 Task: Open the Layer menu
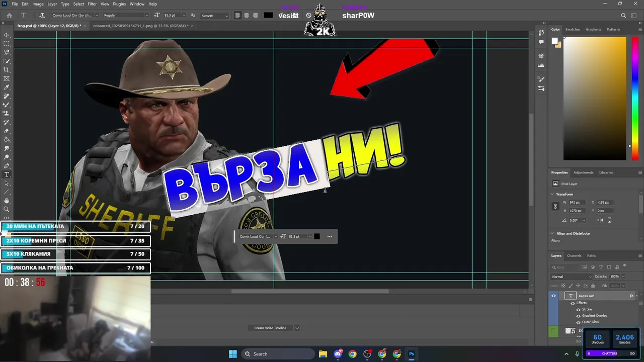pyautogui.click(x=52, y=4)
